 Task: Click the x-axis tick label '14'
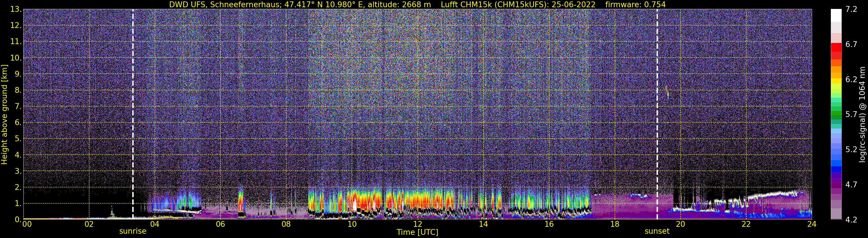click(483, 224)
